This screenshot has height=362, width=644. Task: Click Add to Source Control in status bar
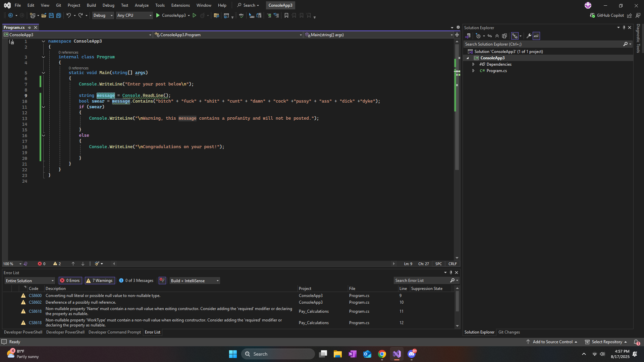coord(552,342)
